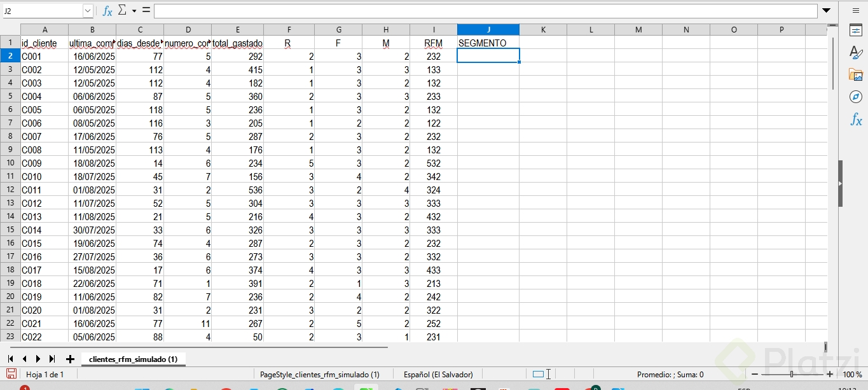
Task: Click the 'Promedio: ; Suma: 0' status field
Action: point(670,375)
